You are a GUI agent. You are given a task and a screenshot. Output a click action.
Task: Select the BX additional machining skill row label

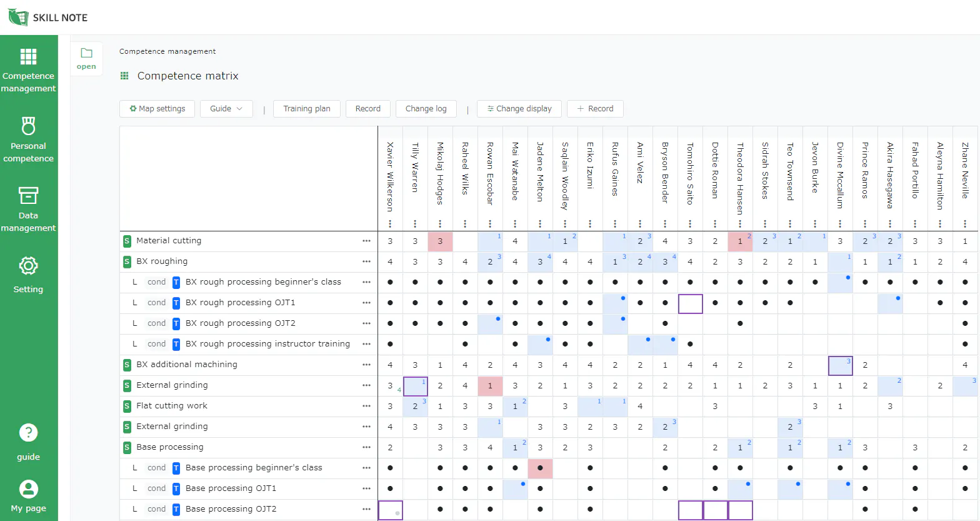point(187,365)
